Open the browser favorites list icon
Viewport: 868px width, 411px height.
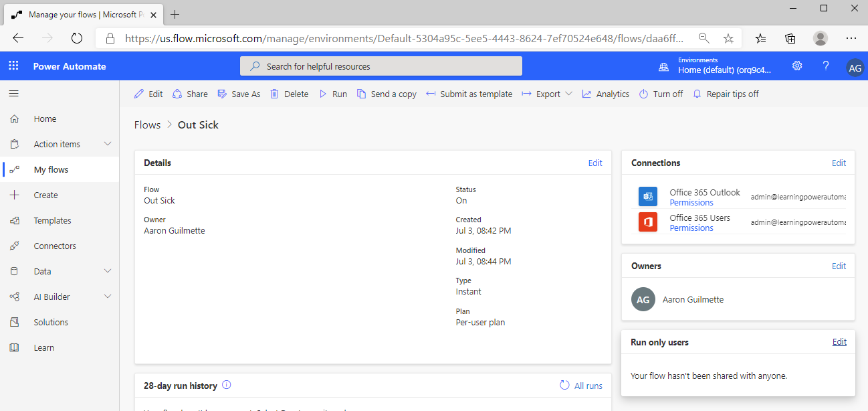761,38
